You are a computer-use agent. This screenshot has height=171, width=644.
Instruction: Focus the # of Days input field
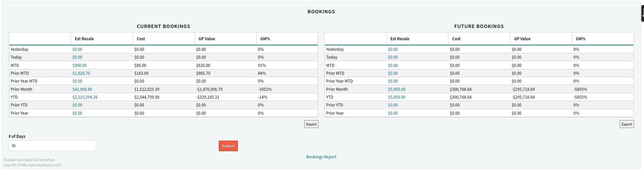(x=52, y=146)
